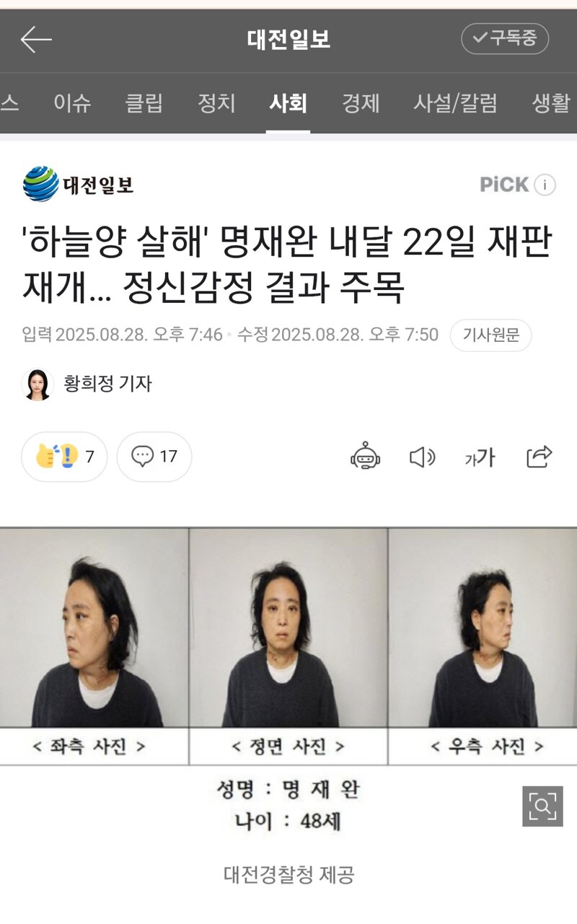Viewport: 577px width, 924px height.
Task: Adjust font size with 가가 icon
Action: pos(480,457)
